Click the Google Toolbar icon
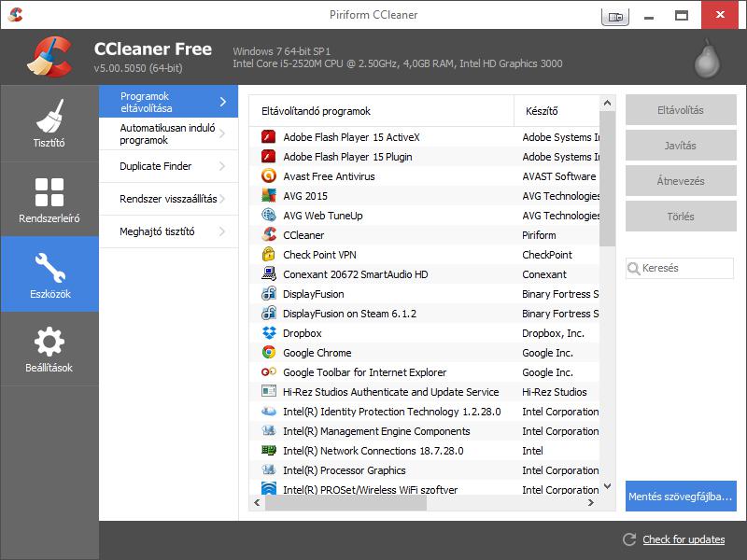Screen dimensions: 747x560 (x=269, y=371)
